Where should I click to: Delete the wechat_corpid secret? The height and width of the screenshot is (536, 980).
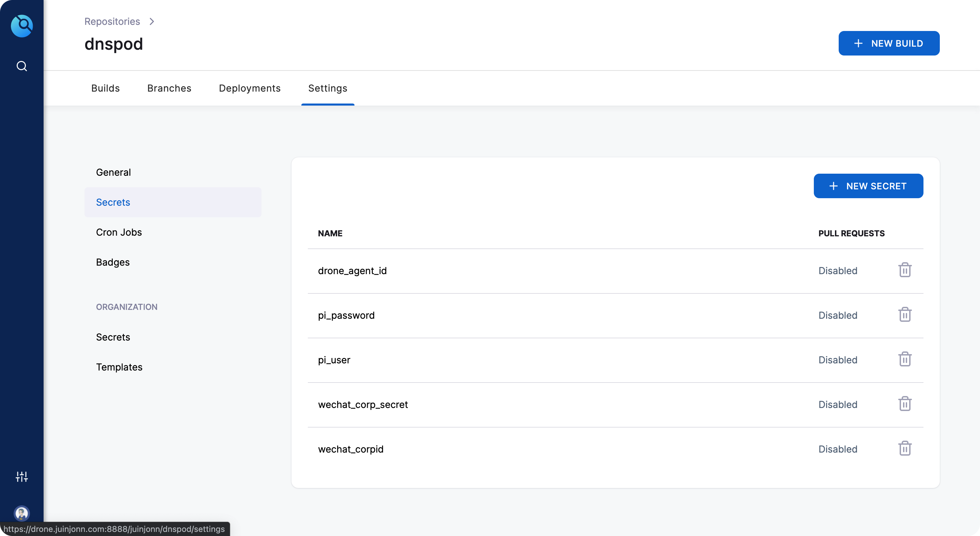point(905,448)
